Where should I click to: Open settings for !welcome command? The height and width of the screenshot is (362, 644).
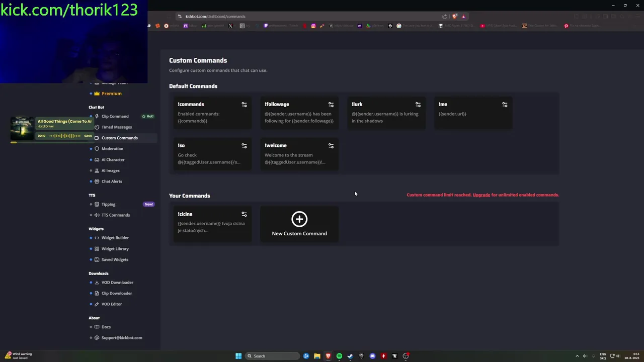[x=331, y=146]
